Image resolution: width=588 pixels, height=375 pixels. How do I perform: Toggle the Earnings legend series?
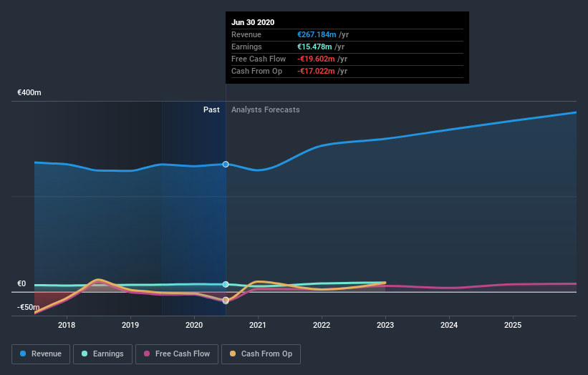(102, 354)
